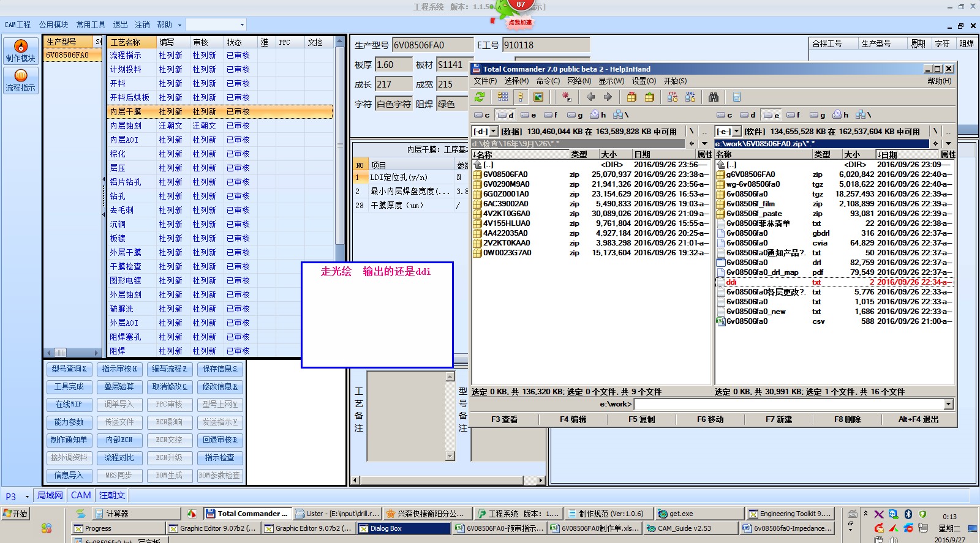980x543 pixels.
Task: Click the 指示检查 button
Action: (219, 457)
